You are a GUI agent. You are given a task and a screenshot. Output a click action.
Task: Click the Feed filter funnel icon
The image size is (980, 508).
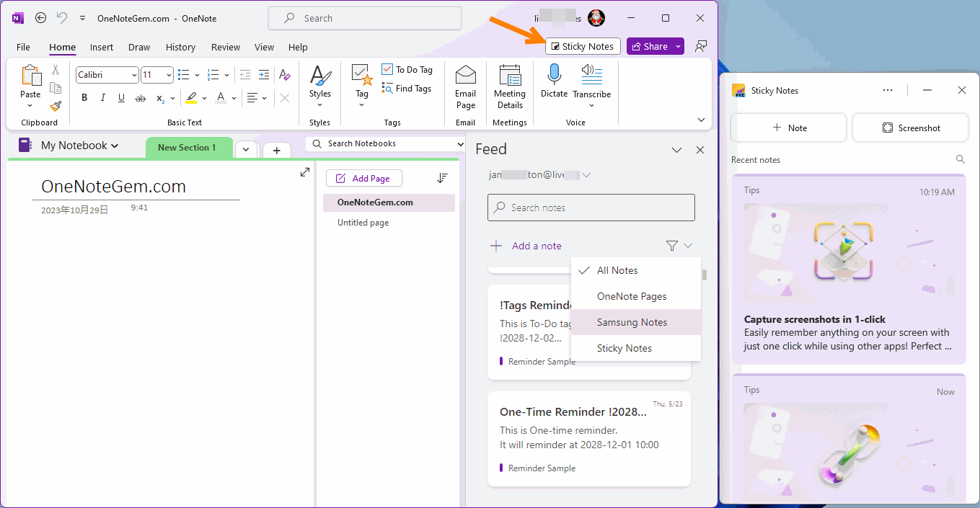tap(672, 246)
